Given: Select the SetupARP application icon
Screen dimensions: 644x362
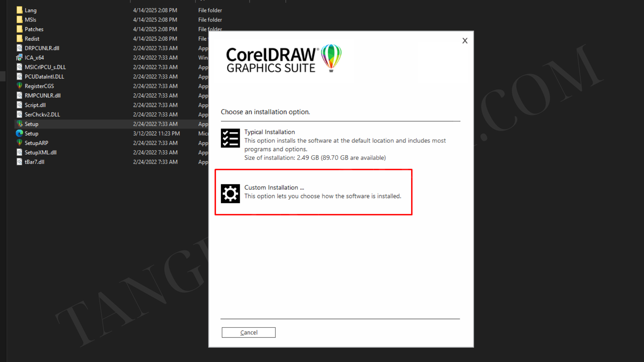Looking at the screenshot, I should (19, 143).
